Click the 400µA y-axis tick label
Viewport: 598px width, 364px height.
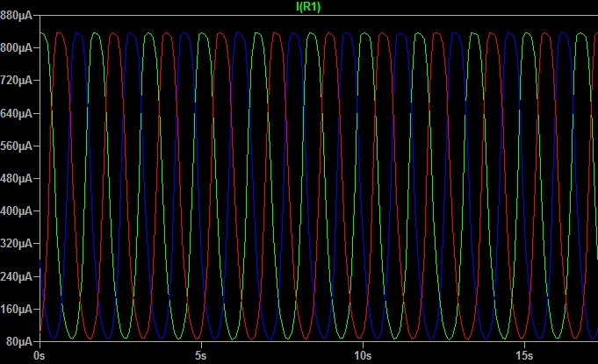(17, 211)
